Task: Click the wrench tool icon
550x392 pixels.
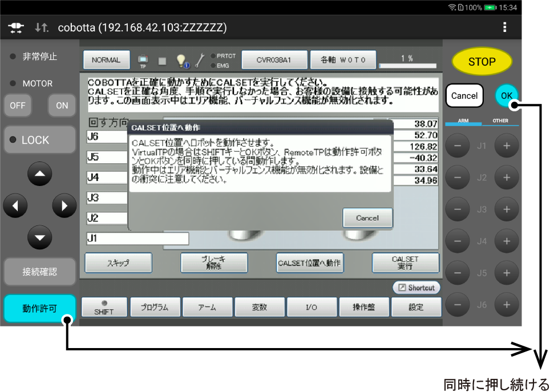Action: (x=200, y=60)
